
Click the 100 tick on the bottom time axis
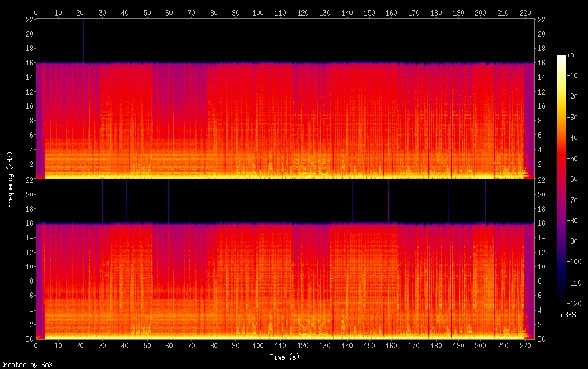[258, 347]
